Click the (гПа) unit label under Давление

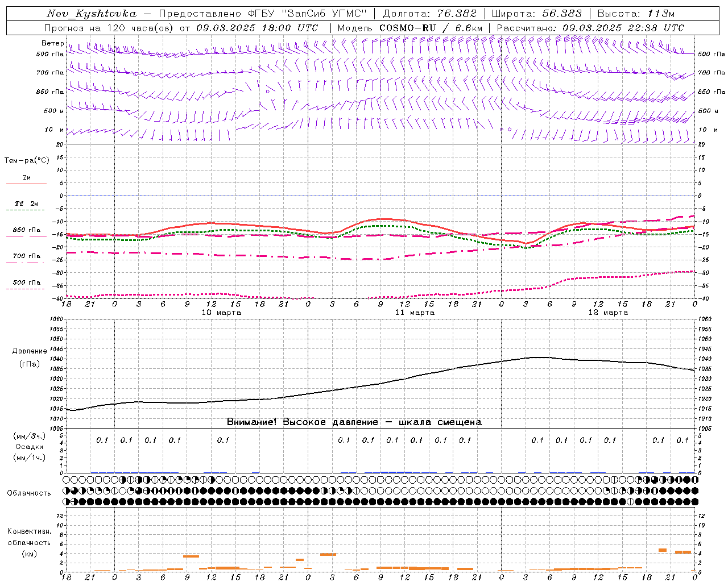tap(30, 364)
